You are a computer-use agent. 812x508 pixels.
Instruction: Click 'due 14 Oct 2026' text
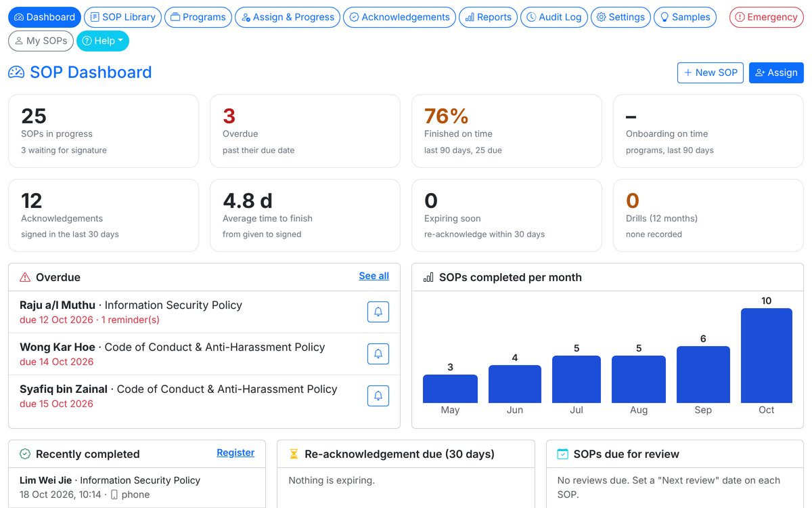click(57, 362)
